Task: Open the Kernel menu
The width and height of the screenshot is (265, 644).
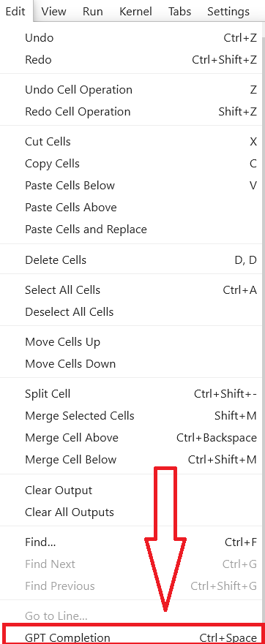Action: pyautogui.click(x=135, y=12)
